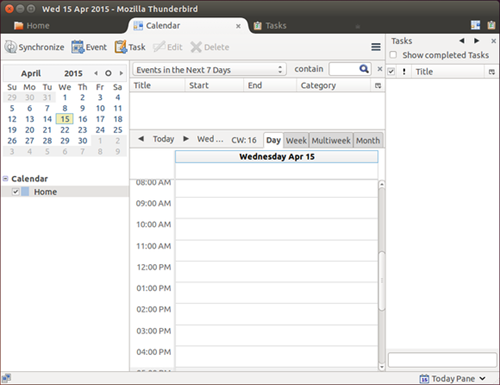Select April 26 in the mini calendar
The width and height of the screenshot is (500, 385).
tap(12, 141)
